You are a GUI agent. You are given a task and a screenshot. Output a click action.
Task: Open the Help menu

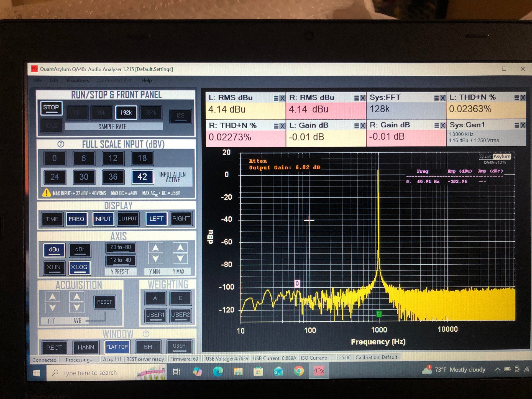click(x=146, y=80)
